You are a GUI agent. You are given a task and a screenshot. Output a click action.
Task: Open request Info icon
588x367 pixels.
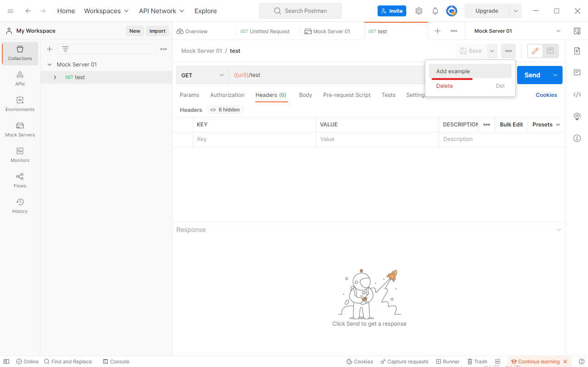(x=577, y=138)
